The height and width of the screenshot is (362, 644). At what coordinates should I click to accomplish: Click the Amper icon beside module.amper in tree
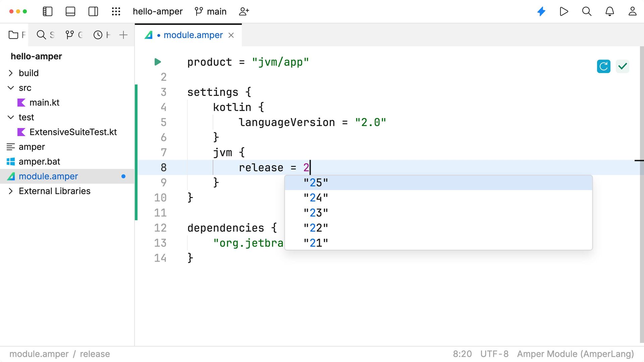[11, 176]
